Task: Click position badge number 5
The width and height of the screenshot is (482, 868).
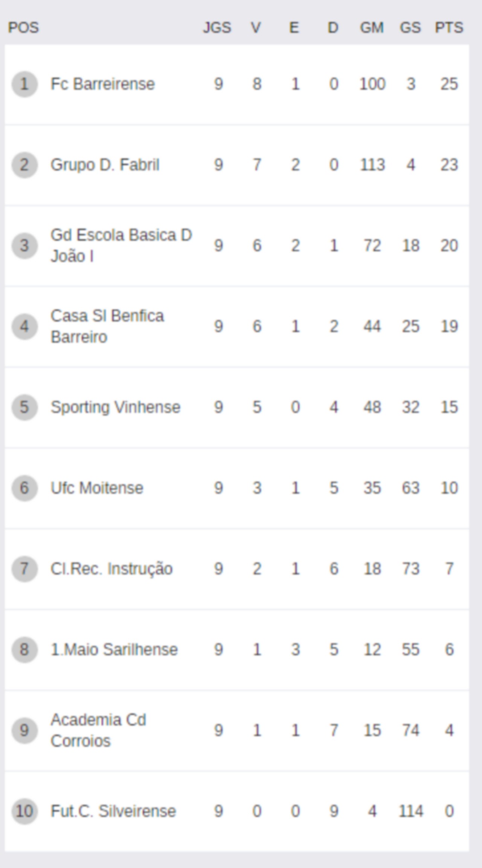Action: [x=24, y=407]
